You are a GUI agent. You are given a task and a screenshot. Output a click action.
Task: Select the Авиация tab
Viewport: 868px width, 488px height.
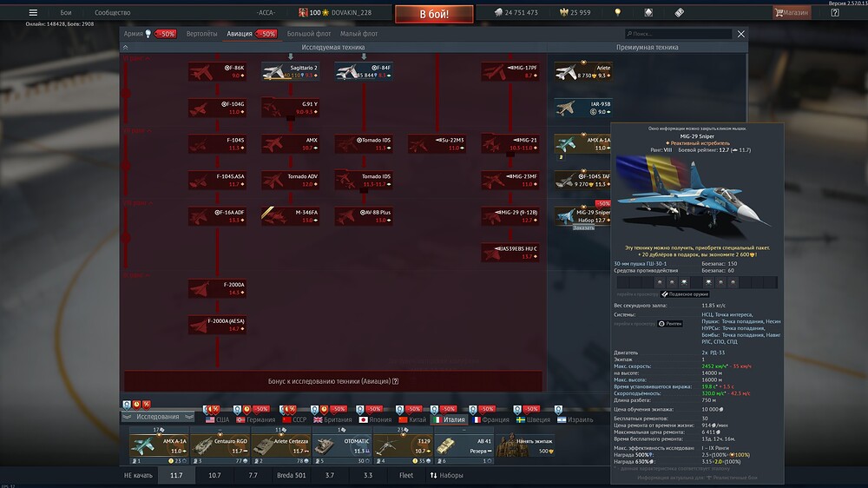coord(240,34)
